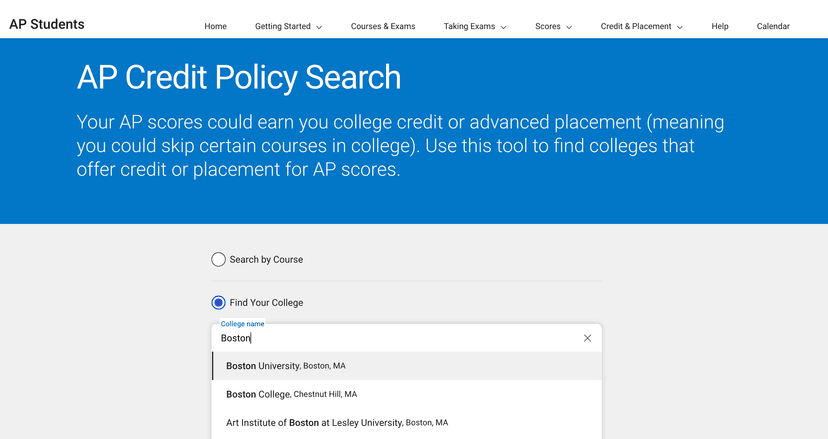Expand the Scores menu chevron
This screenshot has height=439, width=828.
point(569,27)
